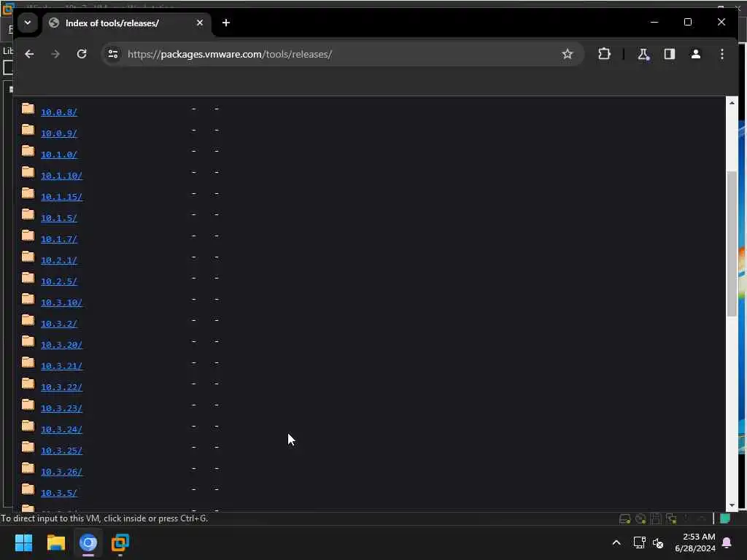747x560 pixels.
Task: Bookmark this page with the star icon
Action: click(x=567, y=54)
